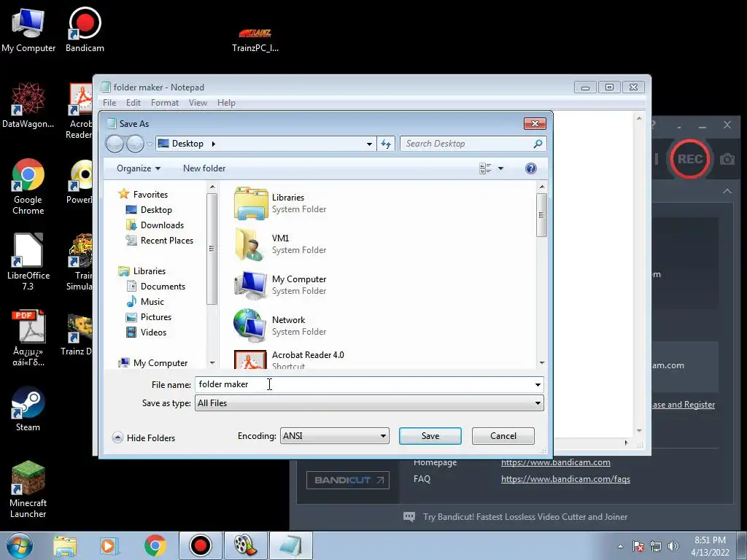
Task: Click the BANDICUT button in Bandicam
Action: (348, 480)
